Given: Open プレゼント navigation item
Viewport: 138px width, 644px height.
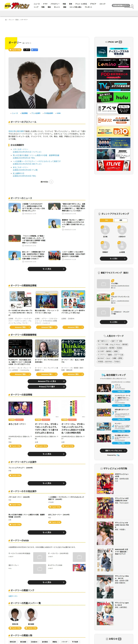Looking at the screenshot, I should point(88,7).
